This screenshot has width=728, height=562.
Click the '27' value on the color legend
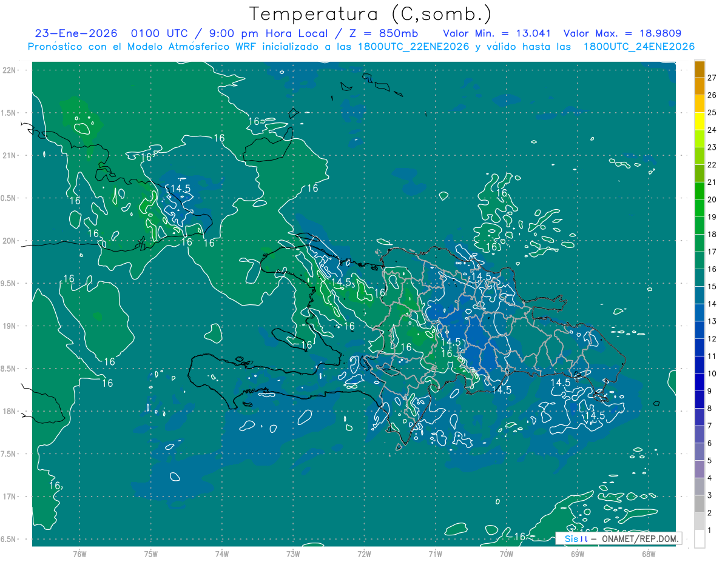[x=712, y=78]
